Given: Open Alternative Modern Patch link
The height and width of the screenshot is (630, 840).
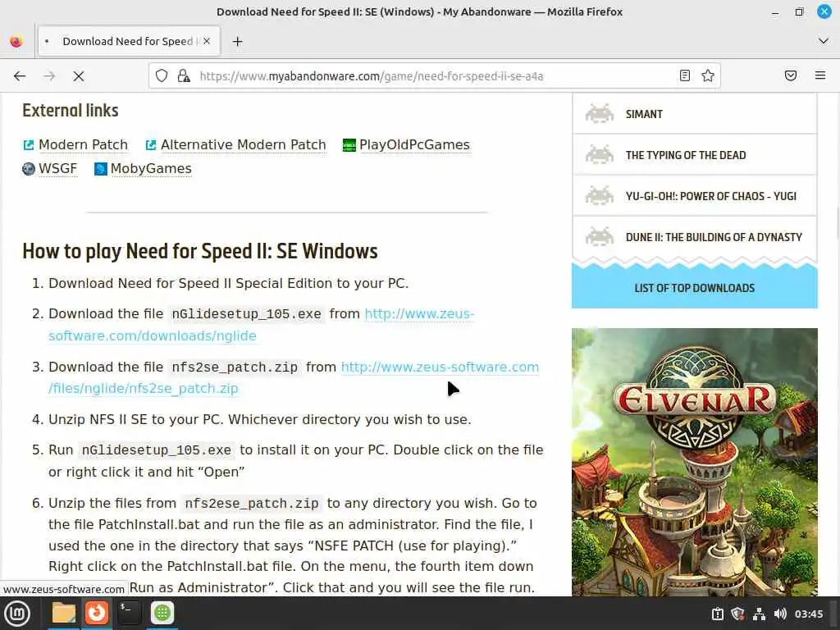Looking at the screenshot, I should 243,144.
